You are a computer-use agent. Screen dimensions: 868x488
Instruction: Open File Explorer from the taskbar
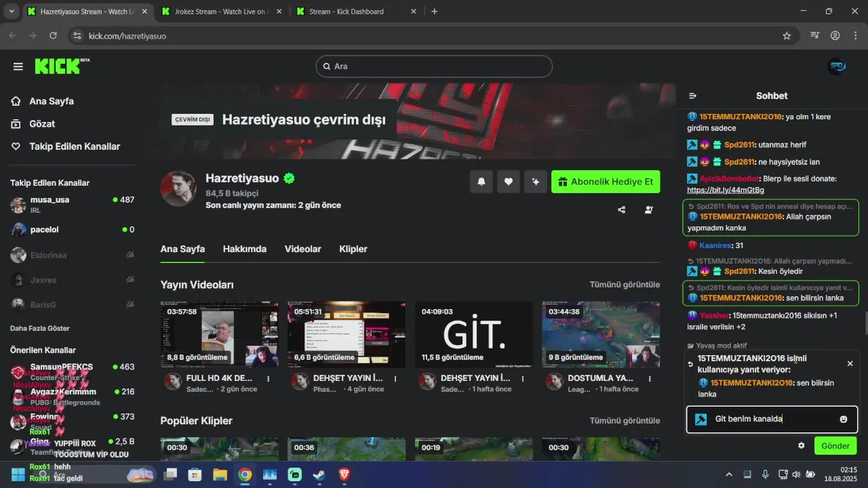[x=220, y=474]
